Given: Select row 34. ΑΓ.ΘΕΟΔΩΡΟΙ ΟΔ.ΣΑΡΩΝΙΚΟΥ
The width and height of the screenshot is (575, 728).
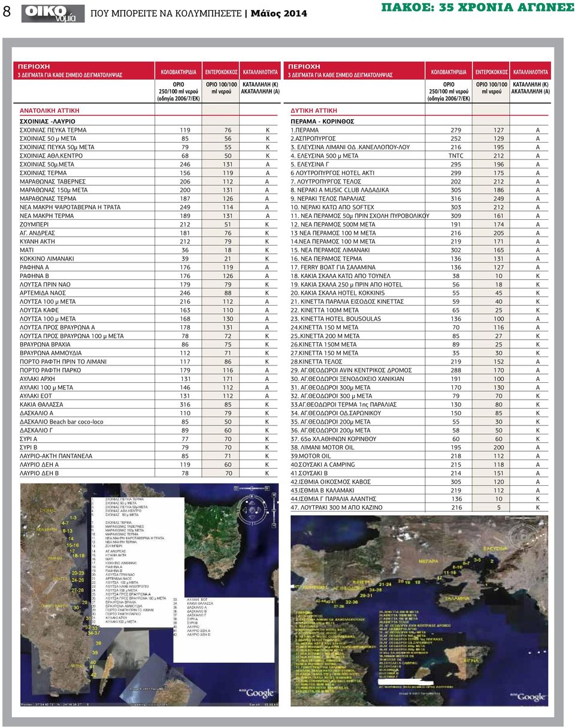Looking at the screenshot, I should 418,413.
